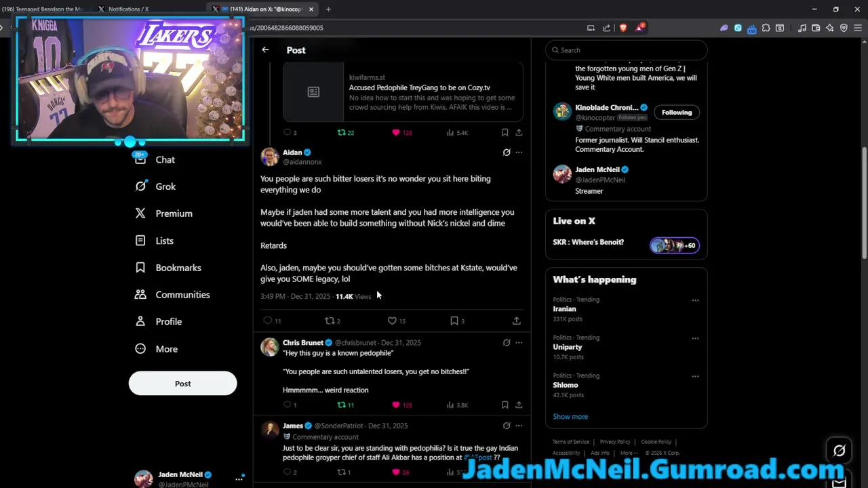Click Grok icon on James's reply

coord(506,426)
